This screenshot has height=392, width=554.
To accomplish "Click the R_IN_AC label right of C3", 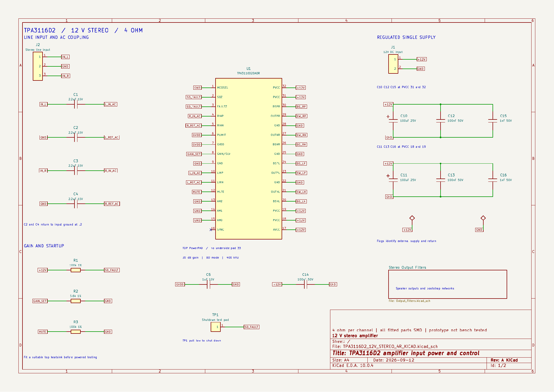I will click(111, 171).
